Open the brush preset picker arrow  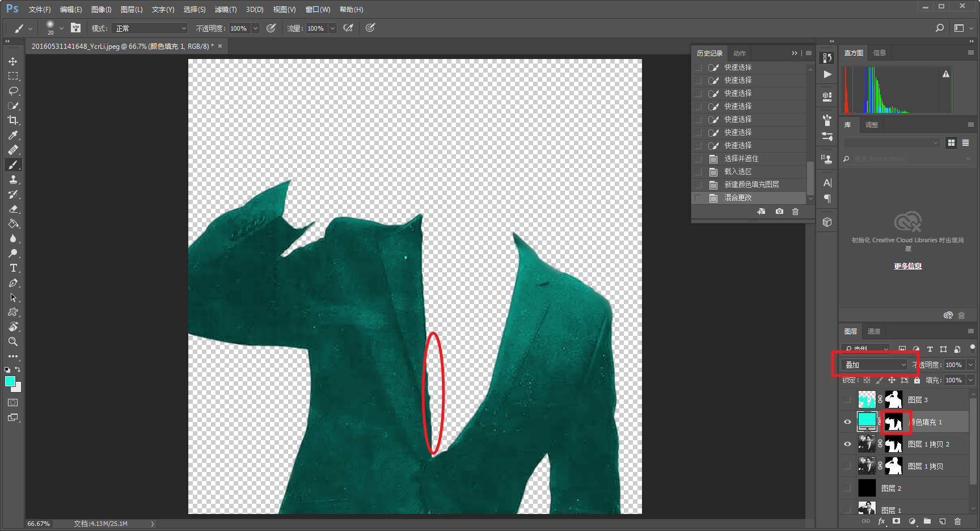coord(61,28)
